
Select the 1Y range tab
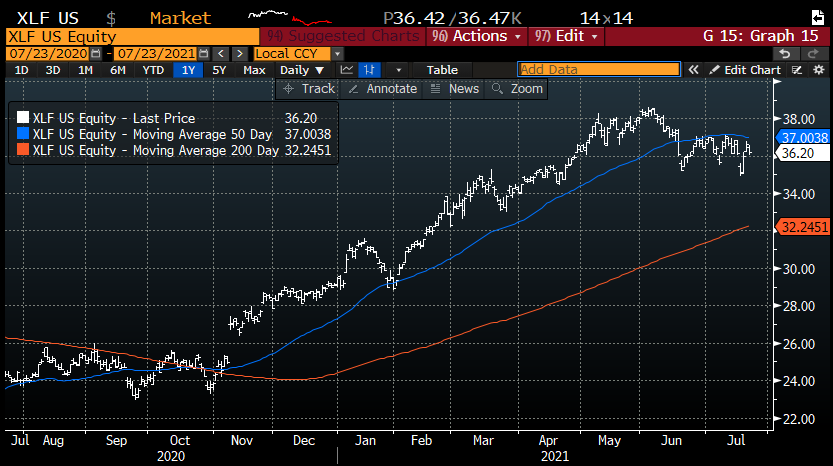(188, 70)
